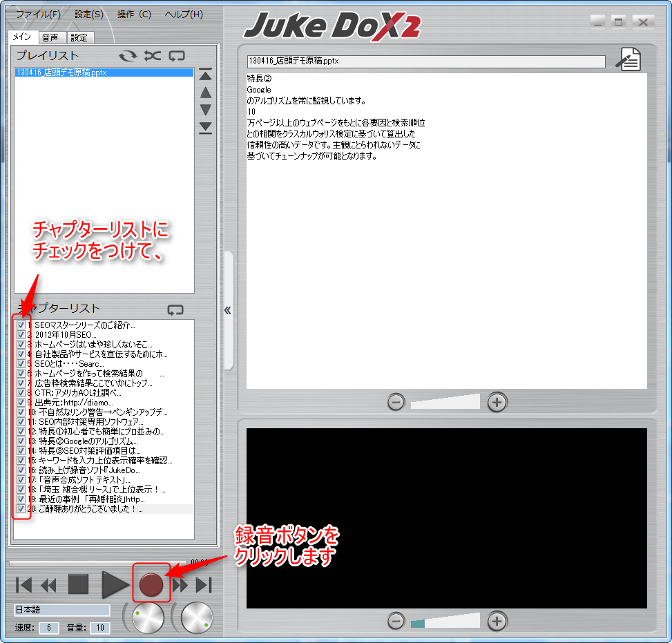
Task: Click the rewind button
Action: click(48, 585)
